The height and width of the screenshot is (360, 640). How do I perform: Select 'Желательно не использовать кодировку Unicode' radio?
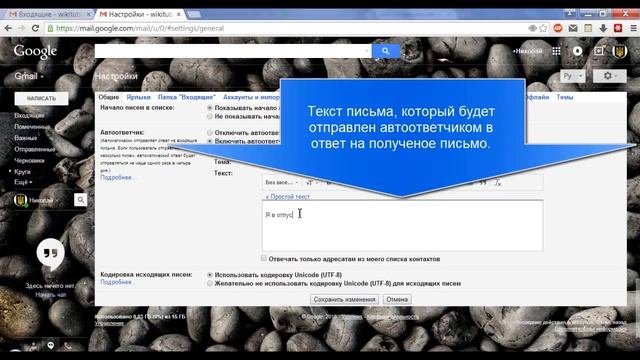tap(210, 283)
